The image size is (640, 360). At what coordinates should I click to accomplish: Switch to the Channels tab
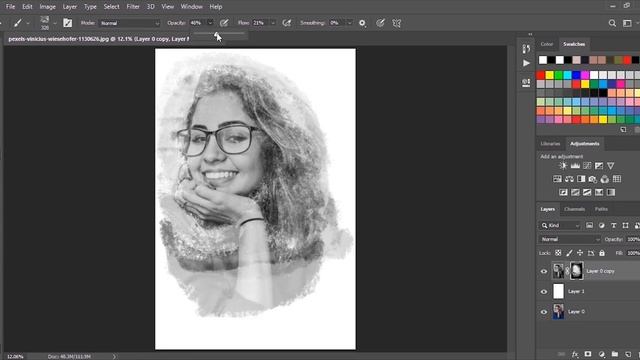click(x=574, y=209)
